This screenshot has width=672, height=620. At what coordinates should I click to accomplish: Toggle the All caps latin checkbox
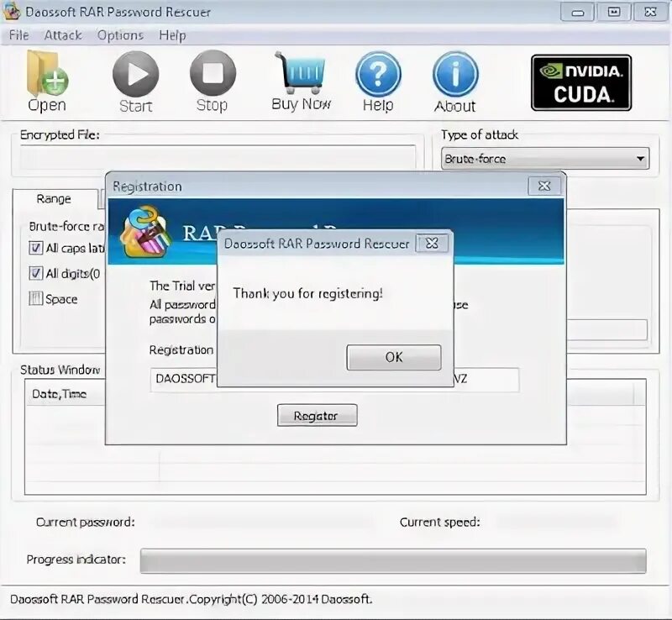click(x=36, y=248)
